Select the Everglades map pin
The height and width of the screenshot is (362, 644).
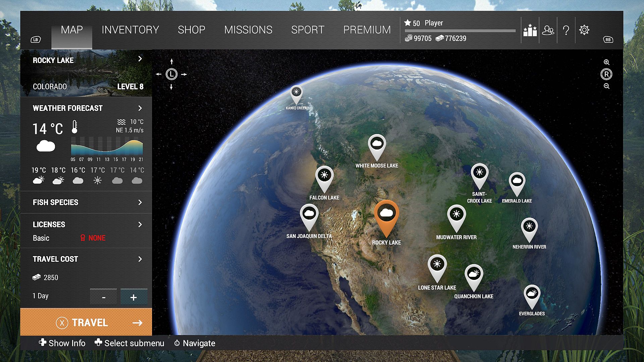click(532, 295)
